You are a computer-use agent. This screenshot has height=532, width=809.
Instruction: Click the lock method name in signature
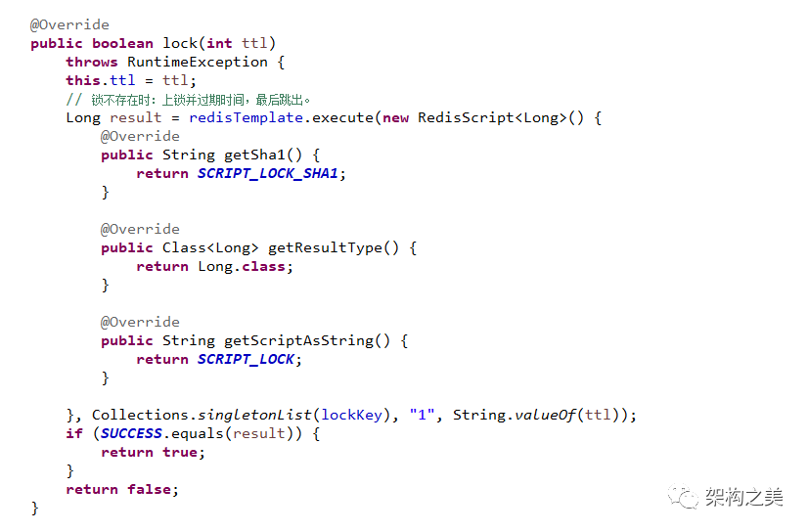tap(180, 43)
